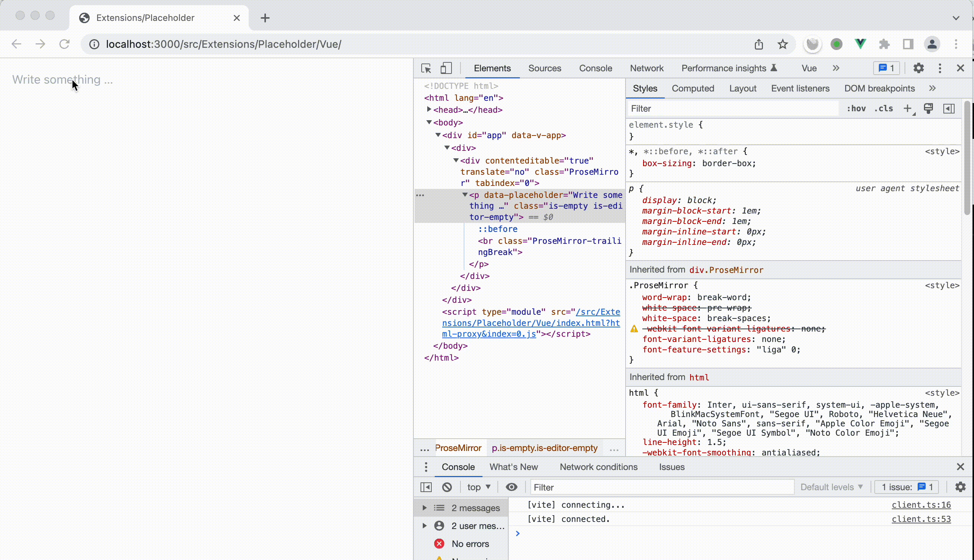Open the client.ts:16 source link
Viewport: 974px width, 560px height.
pyautogui.click(x=921, y=505)
